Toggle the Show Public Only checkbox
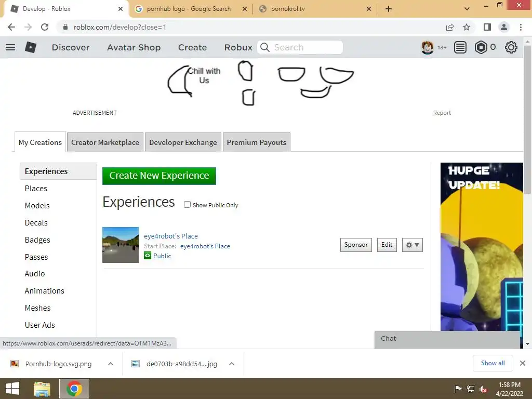This screenshot has width=532, height=399. pyautogui.click(x=187, y=205)
